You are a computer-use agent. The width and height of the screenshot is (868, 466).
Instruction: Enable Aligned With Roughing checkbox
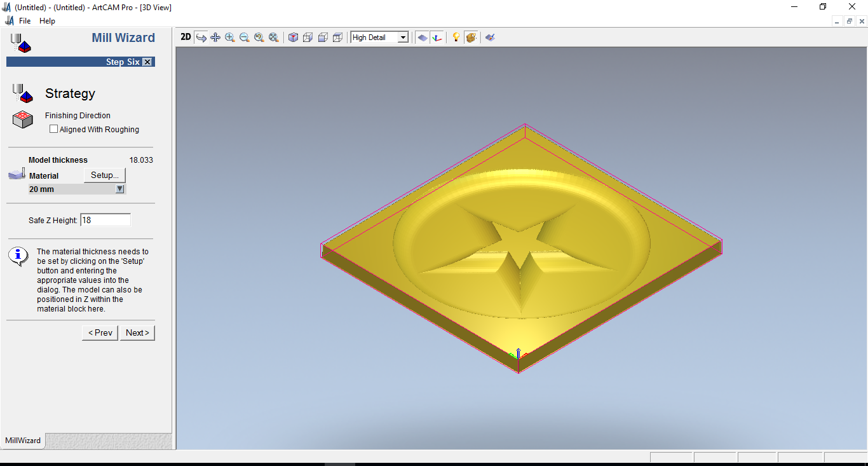53,129
